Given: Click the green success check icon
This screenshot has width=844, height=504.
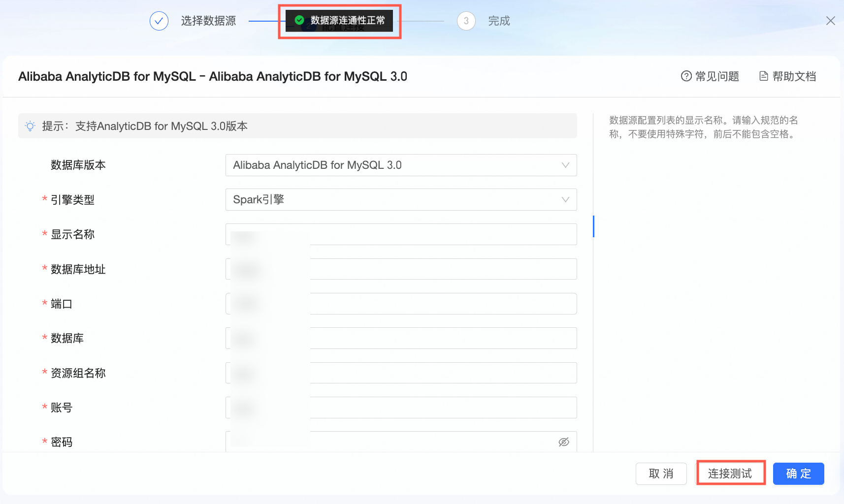Looking at the screenshot, I should 299,20.
